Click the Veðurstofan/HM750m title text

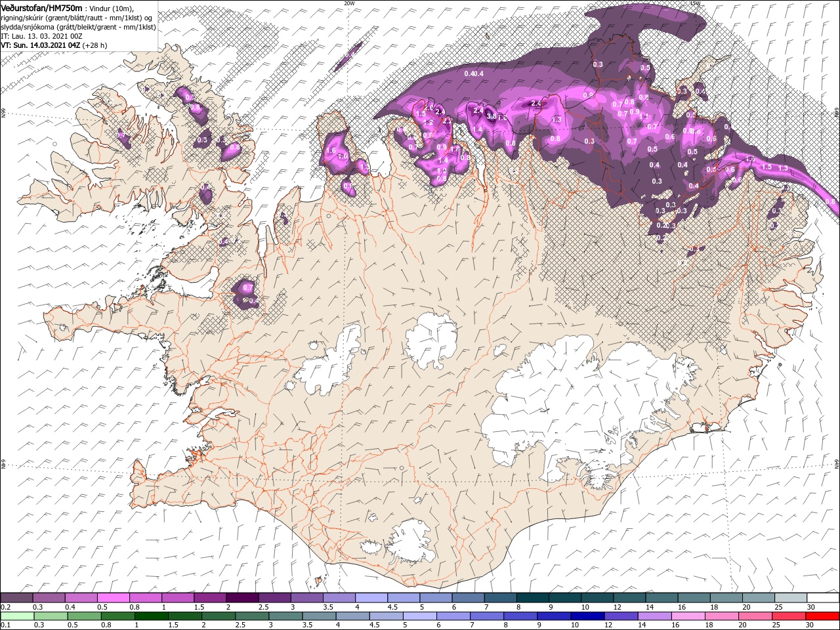point(42,7)
